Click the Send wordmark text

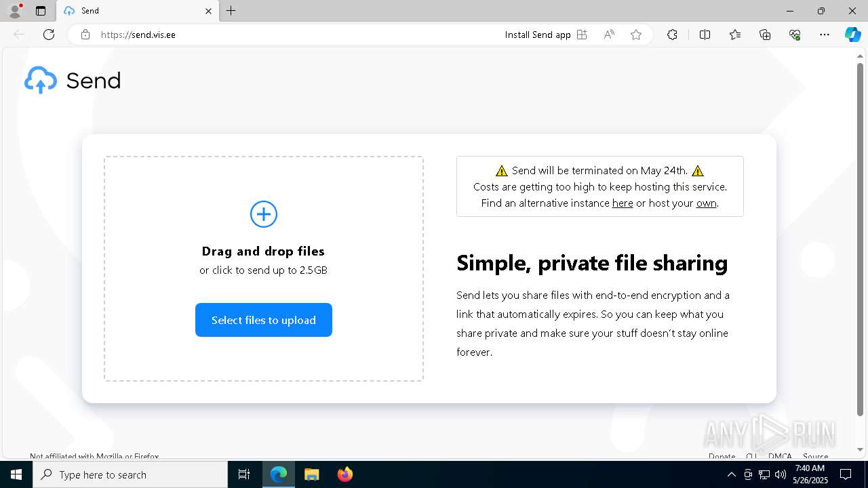pyautogui.click(x=94, y=81)
